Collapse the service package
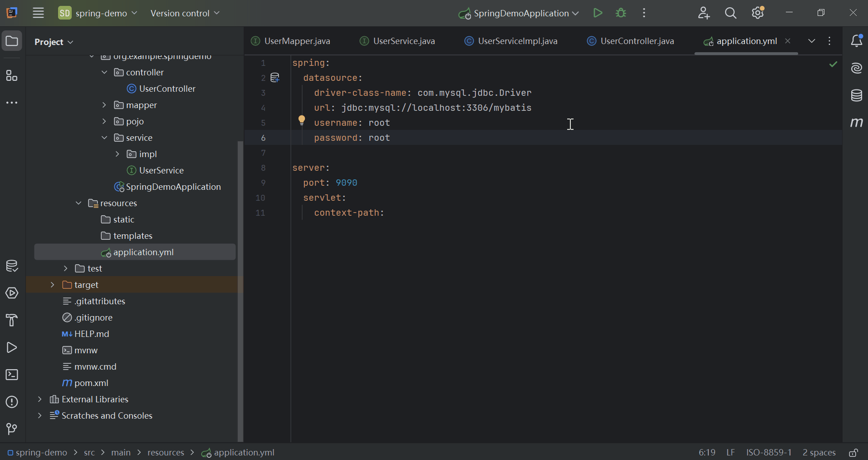The width and height of the screenshot is (868, 460). point(104,138)
